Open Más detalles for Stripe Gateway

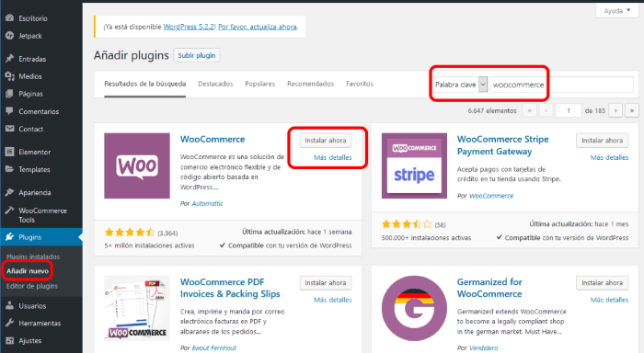(609, 157)
